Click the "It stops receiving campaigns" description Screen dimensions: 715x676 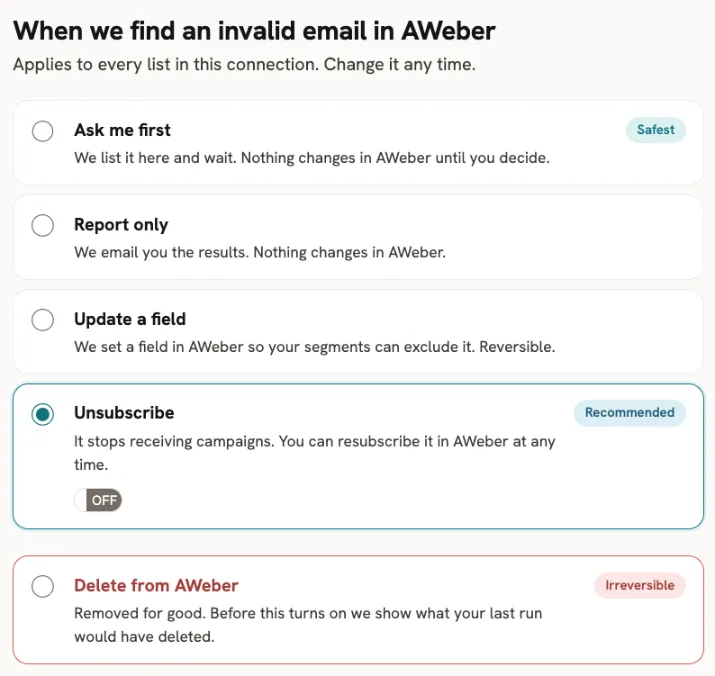pyautogui.click(x=315, y=453)
